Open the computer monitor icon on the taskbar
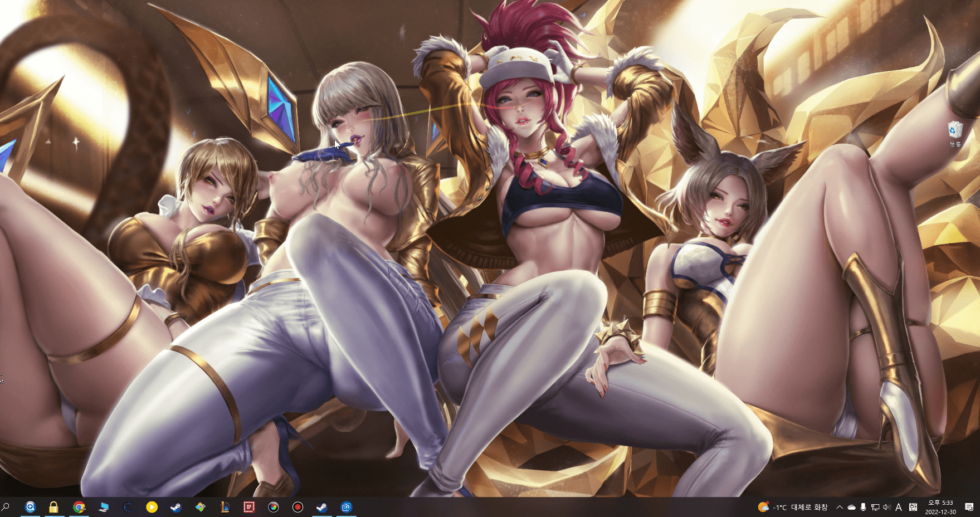 104,507
